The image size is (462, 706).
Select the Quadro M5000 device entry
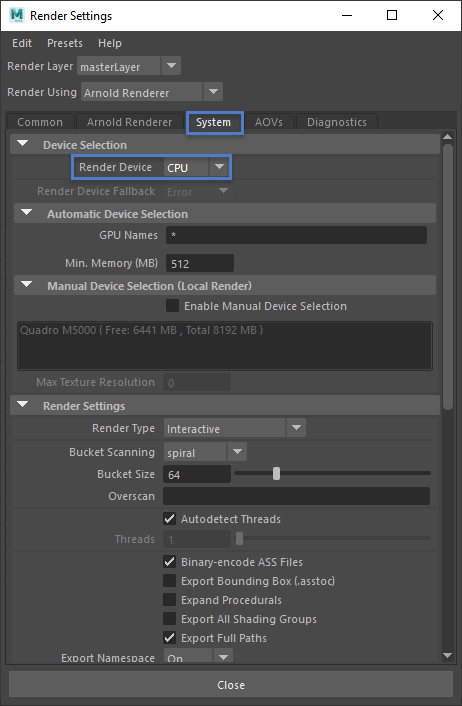tap(141, 330)
